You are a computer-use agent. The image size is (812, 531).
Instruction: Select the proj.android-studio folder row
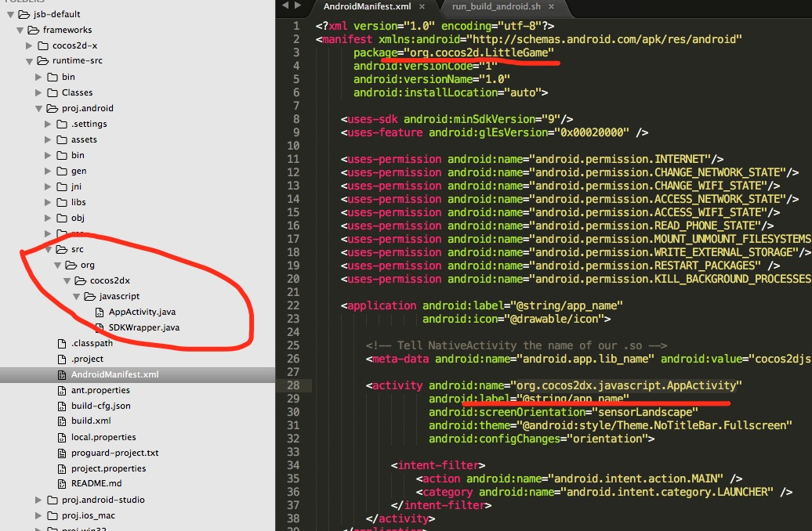click(x=137, y=500)
